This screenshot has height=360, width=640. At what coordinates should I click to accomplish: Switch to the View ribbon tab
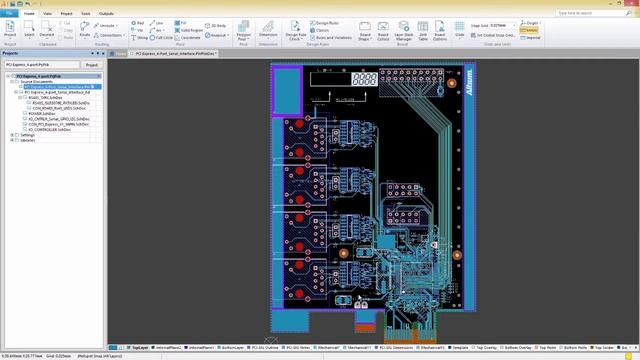47,13
